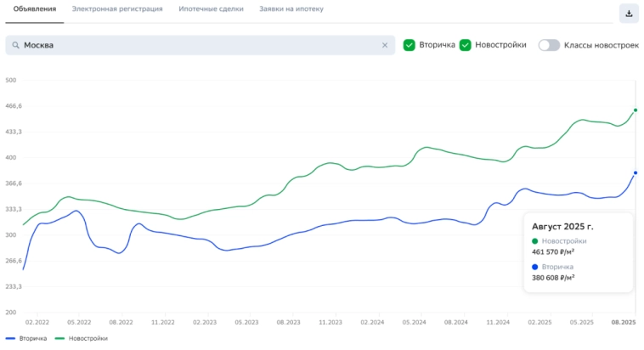The image size is (644, 350).
Task: Uncheck the Вторичка checkbox
Action: click(x=410, y=45)
